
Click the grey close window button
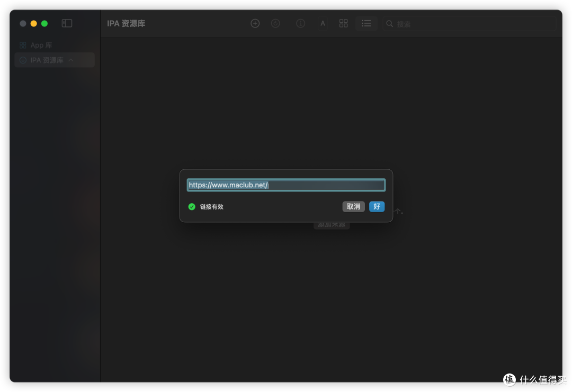[x=23, y=24]
